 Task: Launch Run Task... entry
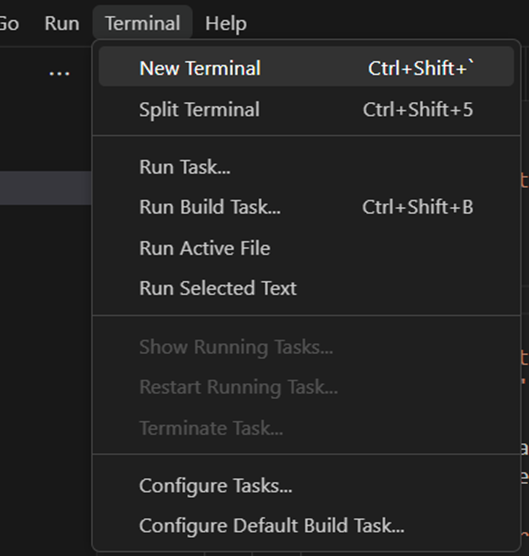pos(306,167)
